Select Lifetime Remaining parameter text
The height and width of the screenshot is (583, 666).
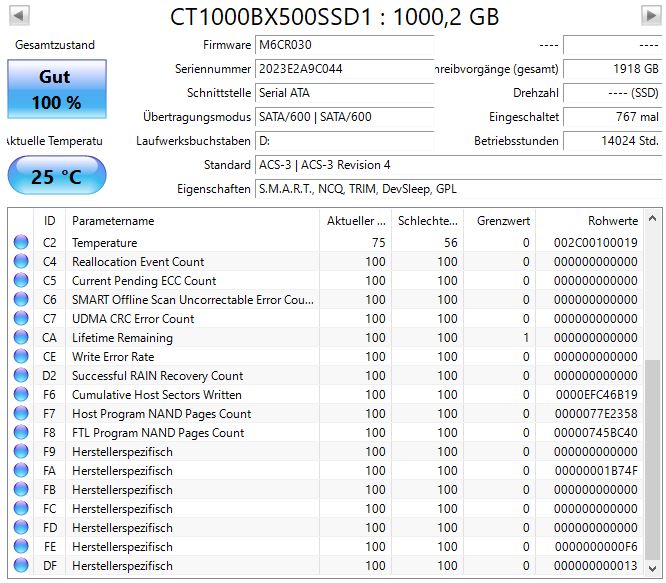(x=122, y=338)
